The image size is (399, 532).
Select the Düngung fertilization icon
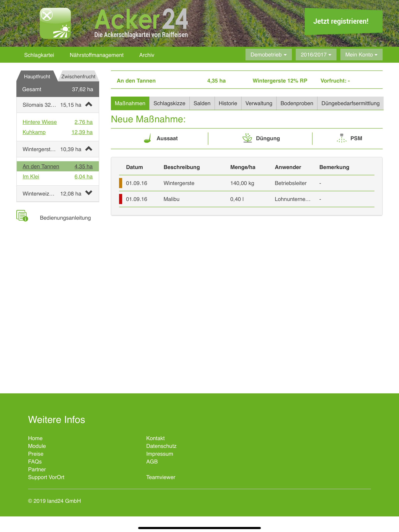247,138
